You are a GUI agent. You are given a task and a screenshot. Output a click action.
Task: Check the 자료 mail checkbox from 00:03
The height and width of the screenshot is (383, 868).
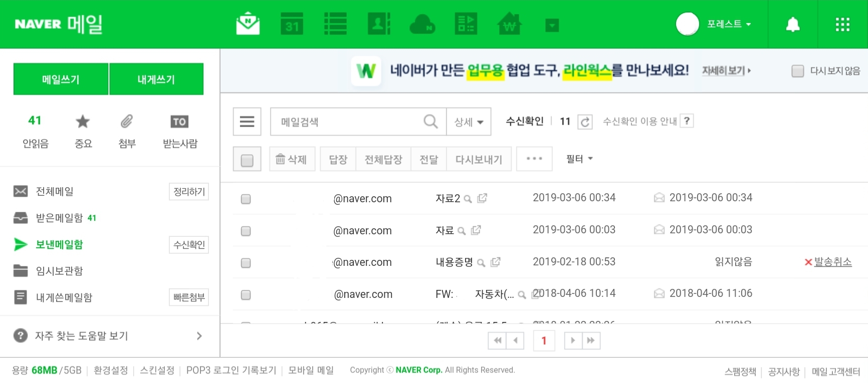click(x=246, y=231)
